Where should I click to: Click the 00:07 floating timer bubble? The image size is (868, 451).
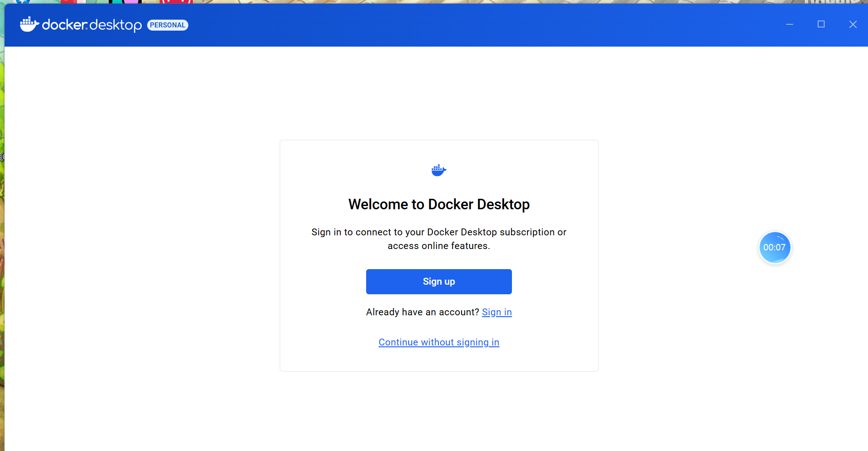click(x=774, y=247)
